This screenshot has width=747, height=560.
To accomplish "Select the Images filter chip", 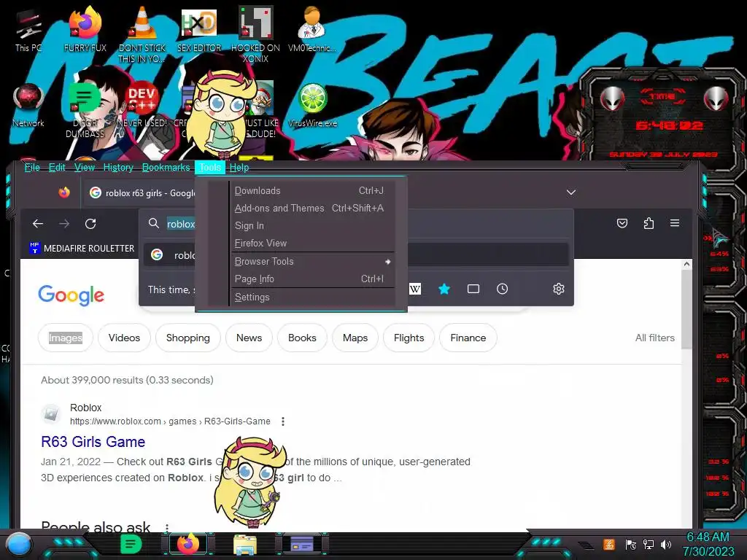I will pyautogui.click(x=65, y=338).
